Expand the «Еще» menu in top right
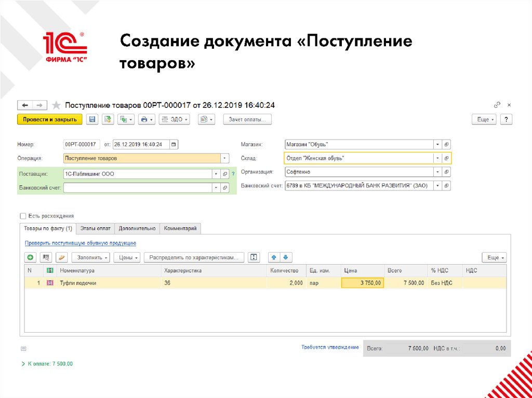This screenshot has height=398, width=532. pos(484,119)
